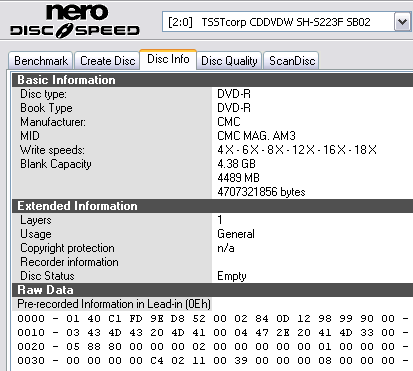Image resolution: width=413 pixels, height=371 pixels.
Task: Click the Nero Disc Speed logo
Action: (75, 20)
